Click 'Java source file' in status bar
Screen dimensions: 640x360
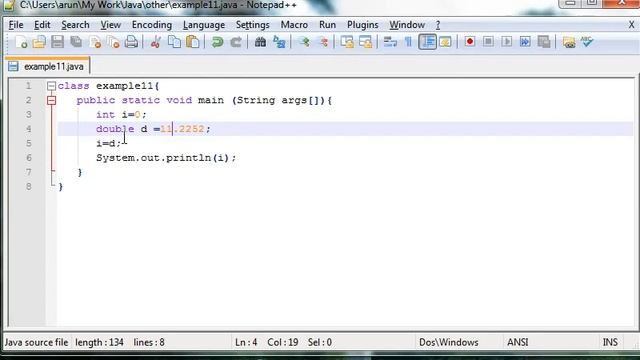pos(36,342)
